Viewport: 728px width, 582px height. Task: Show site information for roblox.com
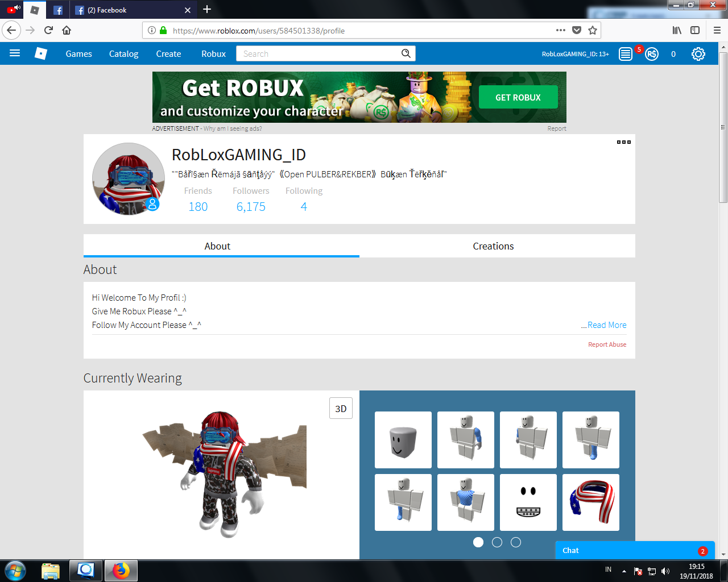[151, 30]
